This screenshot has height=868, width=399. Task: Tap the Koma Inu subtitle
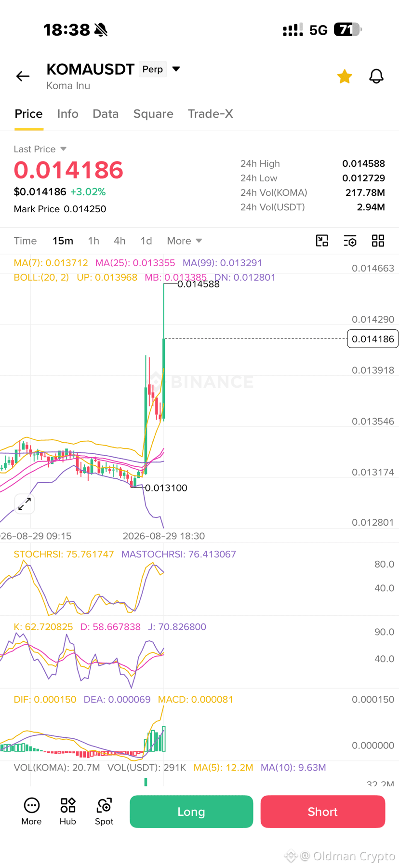(68, 85)
